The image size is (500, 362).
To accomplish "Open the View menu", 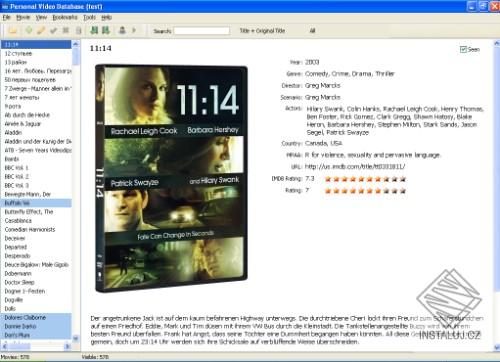I will tap(41, 17).
